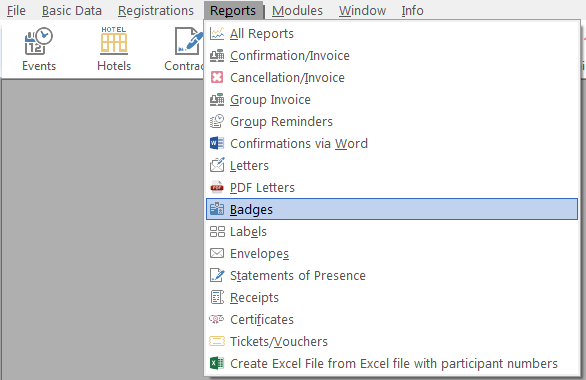586x380 pixels.
Task: Open the Registrations menu
Action: (156, 10)
